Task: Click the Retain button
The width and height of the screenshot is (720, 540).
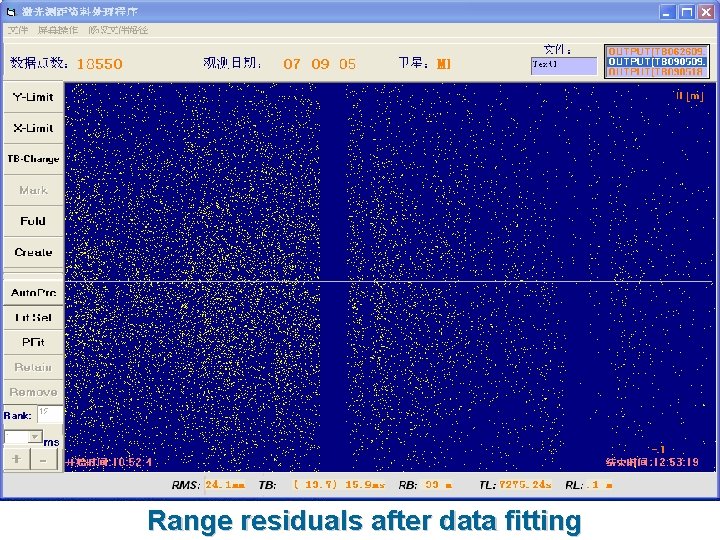Action: tap(33, 367)
